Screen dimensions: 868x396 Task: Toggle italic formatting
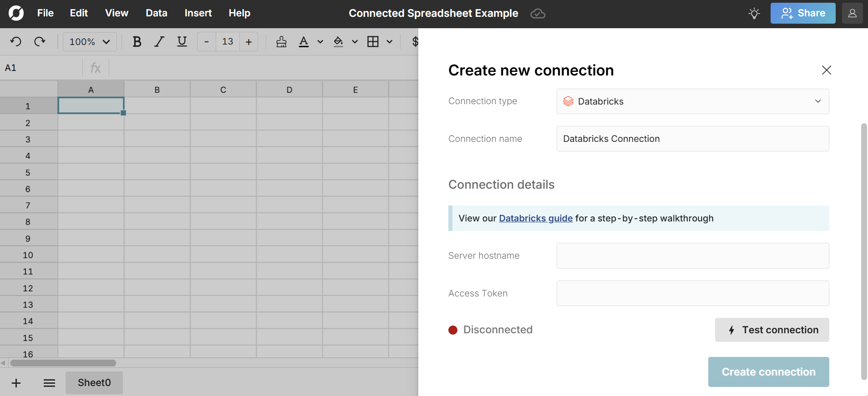pos(159,42)
